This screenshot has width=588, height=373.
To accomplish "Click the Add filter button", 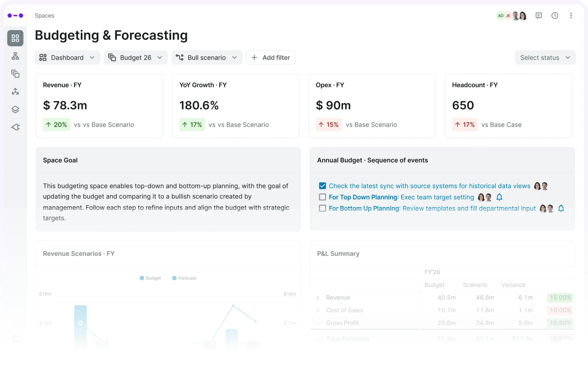I will [x=271, y=57].
